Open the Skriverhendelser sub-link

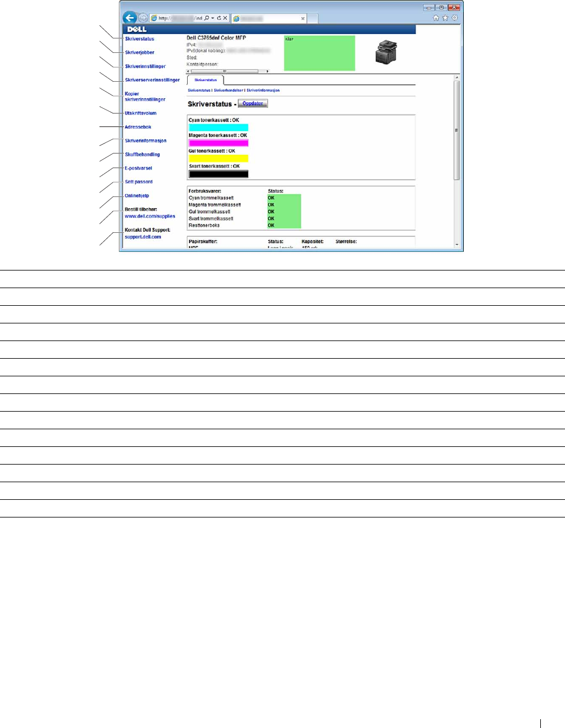[228, 91]
